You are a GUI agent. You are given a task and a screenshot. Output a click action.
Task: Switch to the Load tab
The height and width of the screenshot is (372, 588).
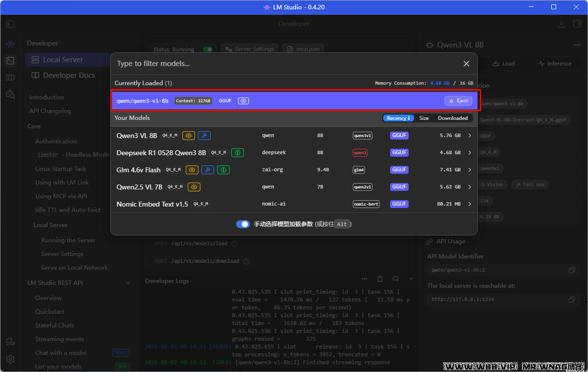click(x=504, y=64)
